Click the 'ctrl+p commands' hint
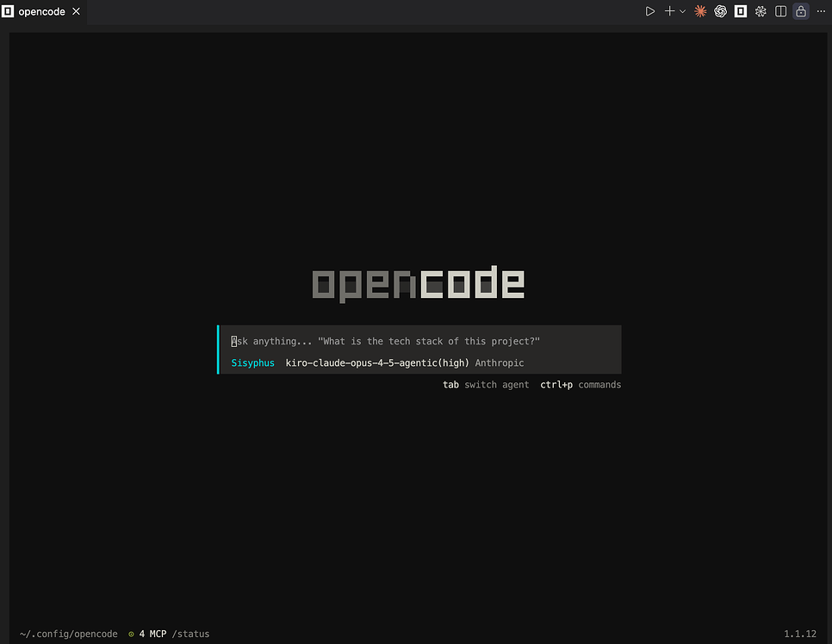The height and width of the screenshot is (644, 832). click(581, 385)
